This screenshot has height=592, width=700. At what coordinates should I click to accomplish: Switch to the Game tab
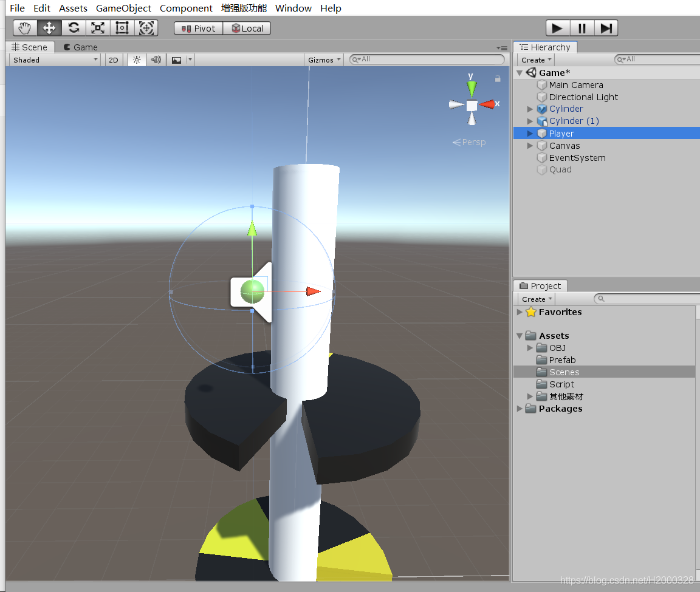point(80,47)
